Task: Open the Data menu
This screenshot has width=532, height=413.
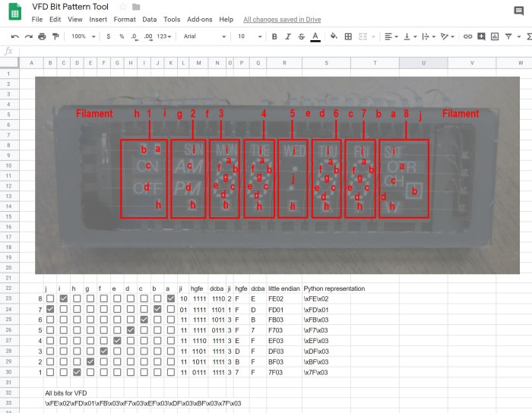Action: (x=149, y=19)
